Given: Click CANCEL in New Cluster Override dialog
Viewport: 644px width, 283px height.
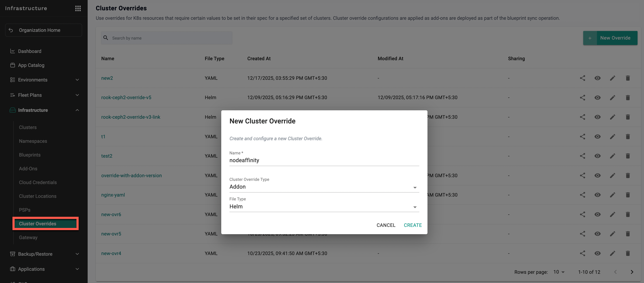Looking at the screenshot, I should click(x=386, y=225).
